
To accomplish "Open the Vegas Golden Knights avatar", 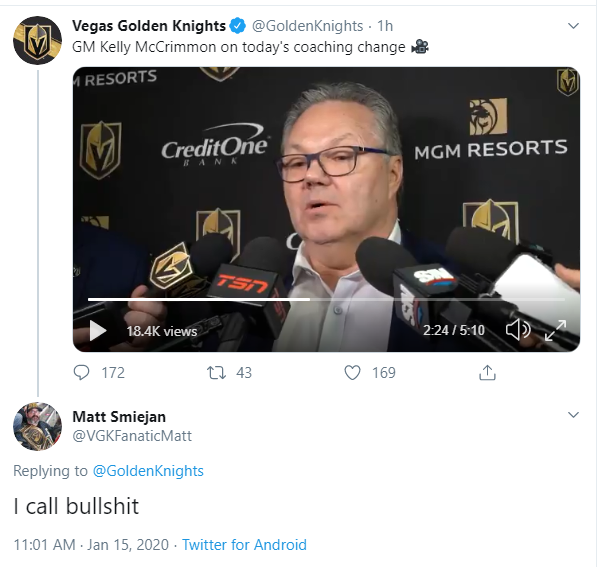I will tap(38, 40).
